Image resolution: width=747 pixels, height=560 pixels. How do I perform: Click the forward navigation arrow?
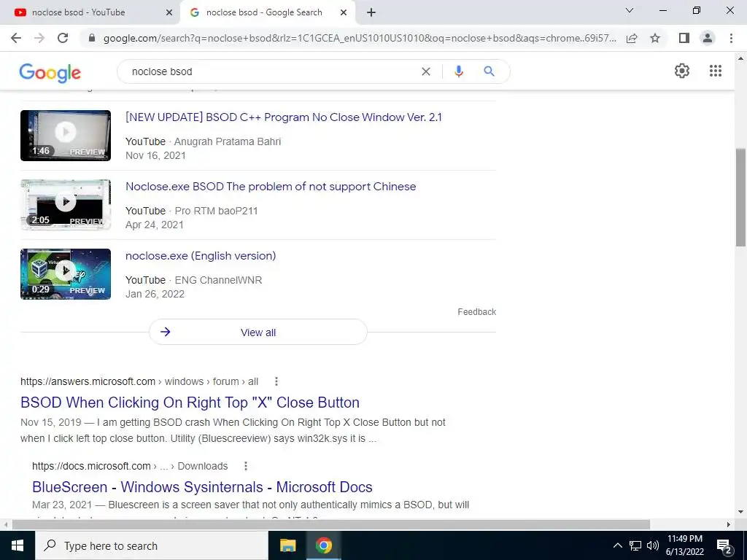tap(39, 38)
